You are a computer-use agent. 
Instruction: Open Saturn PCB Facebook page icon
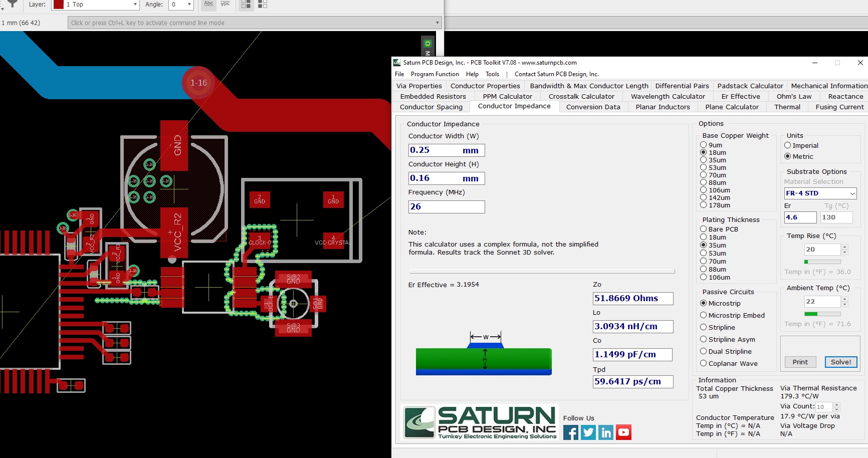(x=571, y=432)
